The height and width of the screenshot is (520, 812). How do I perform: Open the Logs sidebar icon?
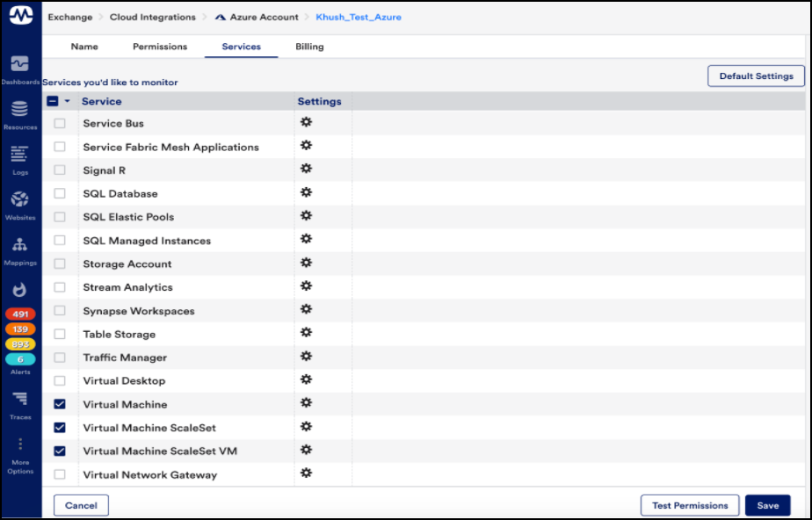(x=20, y=160)
